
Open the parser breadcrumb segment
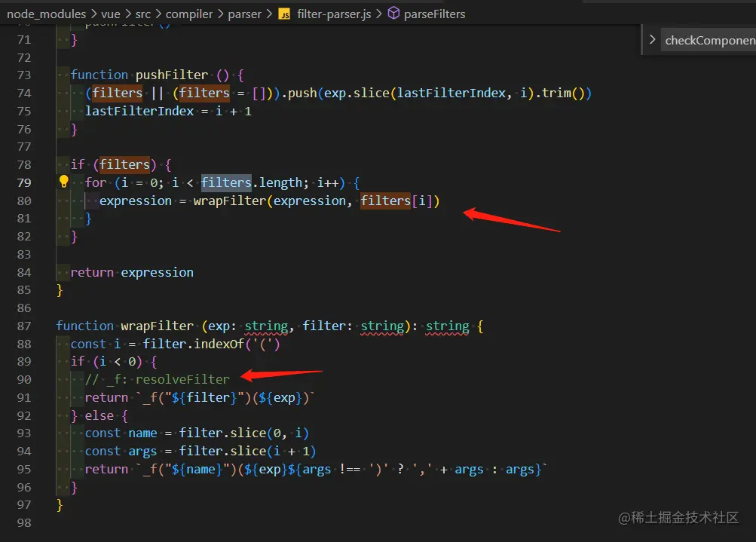[x=244, y=14]
